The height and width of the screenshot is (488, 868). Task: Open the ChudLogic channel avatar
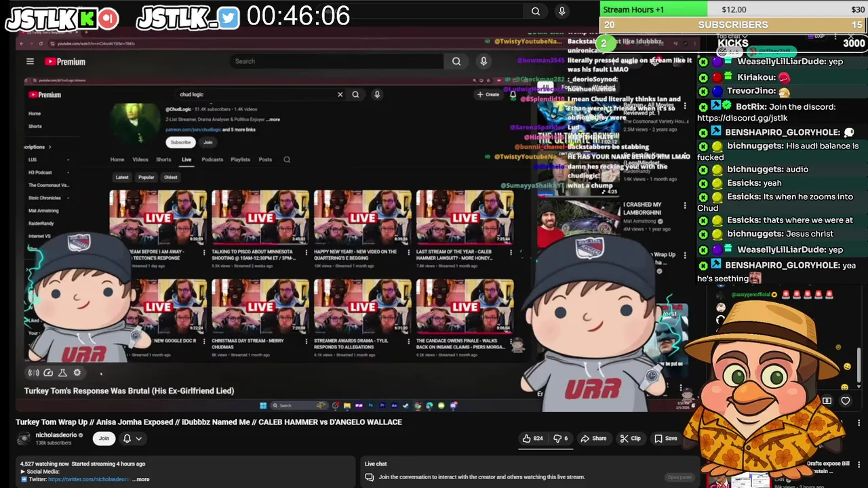[x=136, y=123]
